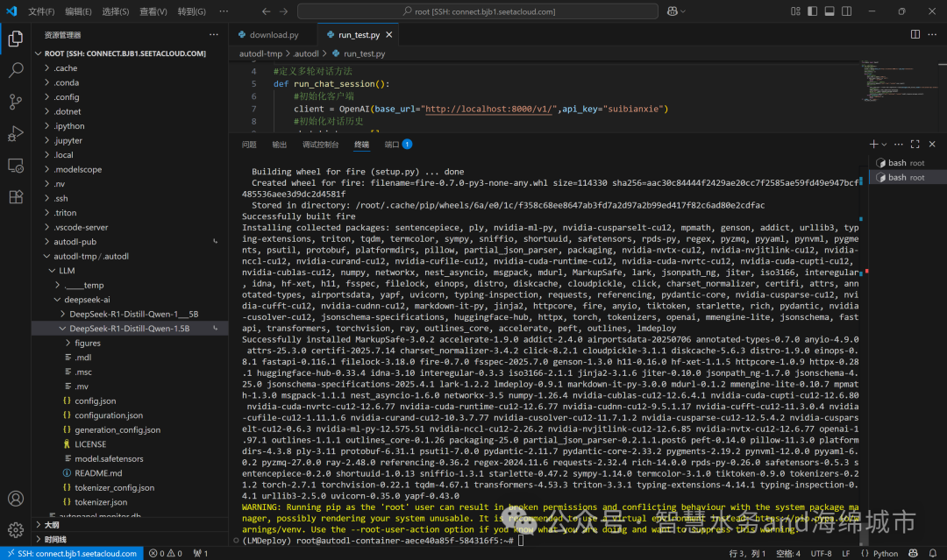Viewport: 947px width, 560px height.
Task: Open the Extensions view icon
Action: (x=16, y=196)
